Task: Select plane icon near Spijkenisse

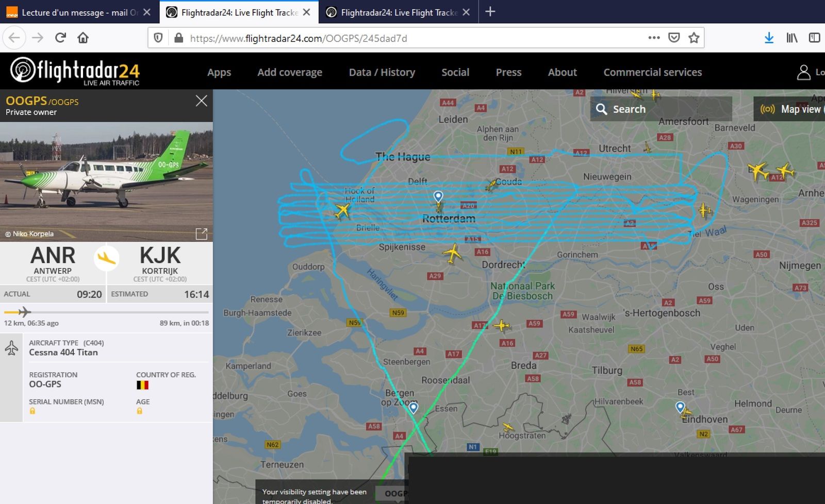Action: [452, 253]
